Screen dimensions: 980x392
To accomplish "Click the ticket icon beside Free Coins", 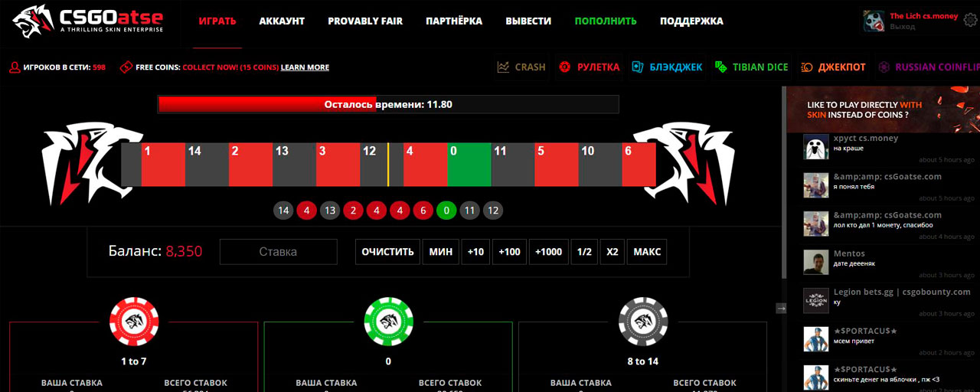I will point(126,67).
